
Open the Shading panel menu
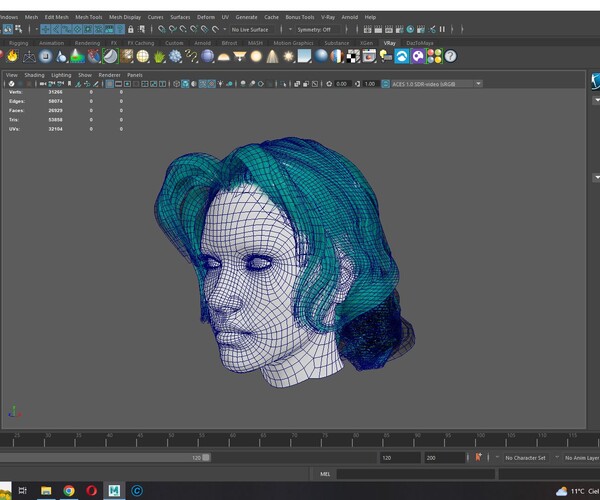coord(34,75)
